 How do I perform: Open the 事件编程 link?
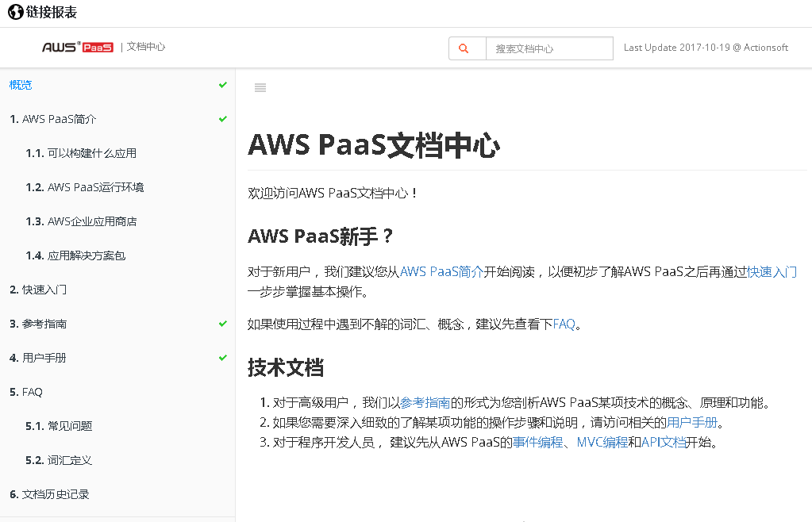coord(537,443)
